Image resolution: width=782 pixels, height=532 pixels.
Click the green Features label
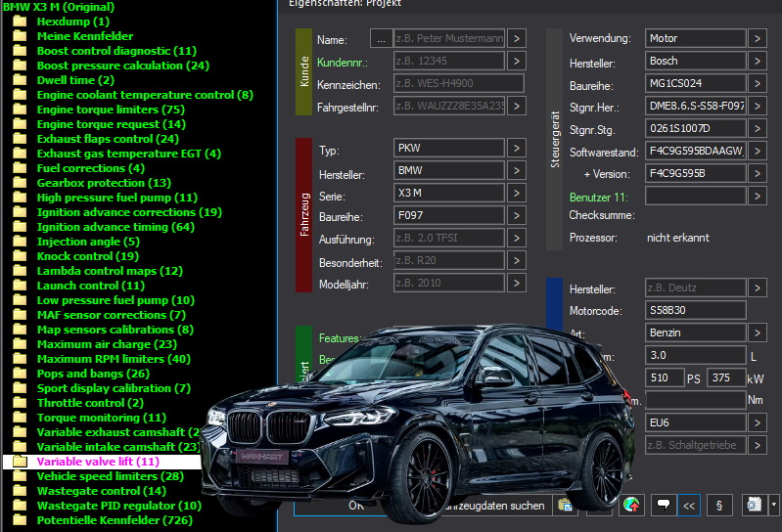(x=339, y=338)
